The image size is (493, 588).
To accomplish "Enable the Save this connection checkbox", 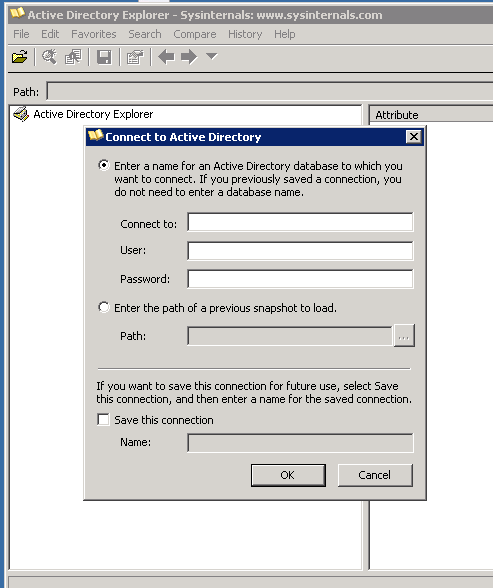I will pyautogui.click(x=103, y=420).
